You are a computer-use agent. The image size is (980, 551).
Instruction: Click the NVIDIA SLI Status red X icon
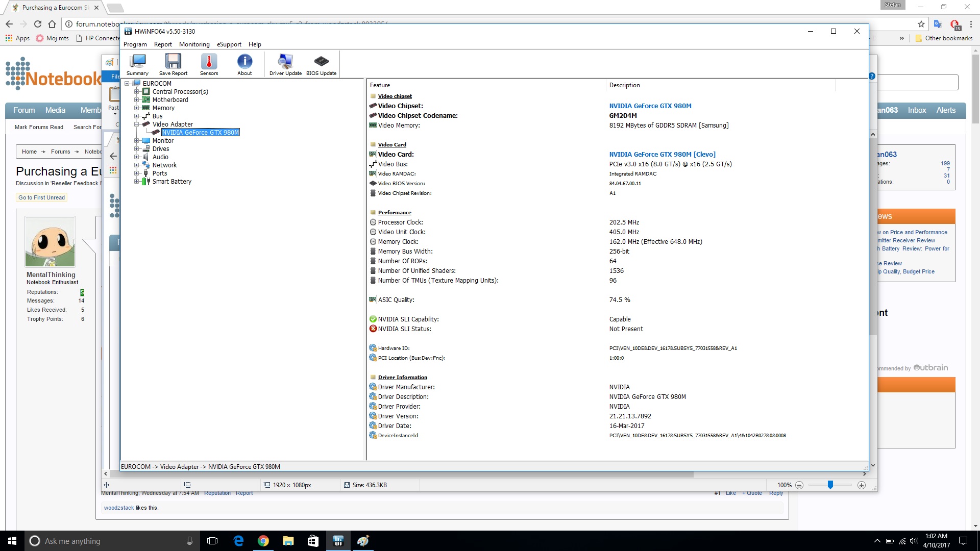coord(373,329)
